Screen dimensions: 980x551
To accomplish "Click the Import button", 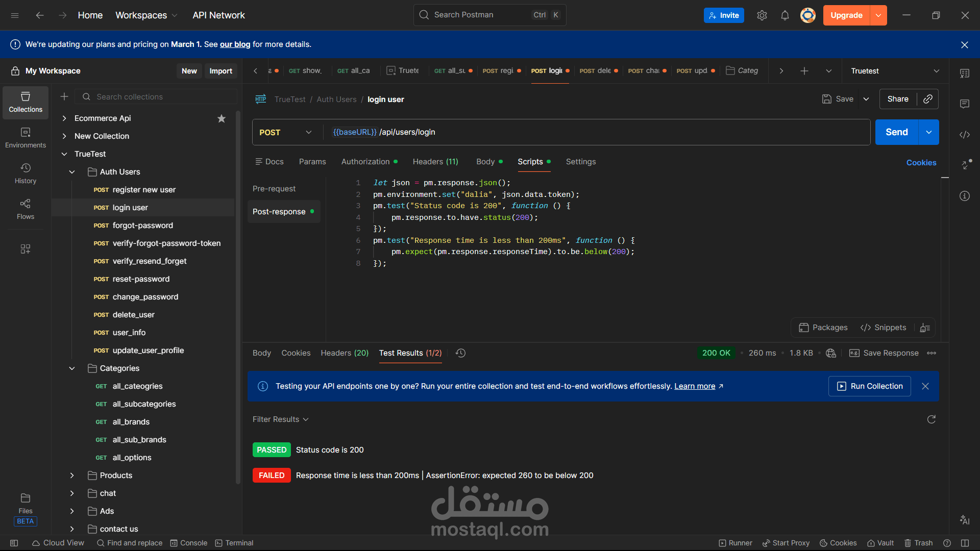I will point(220,71).
